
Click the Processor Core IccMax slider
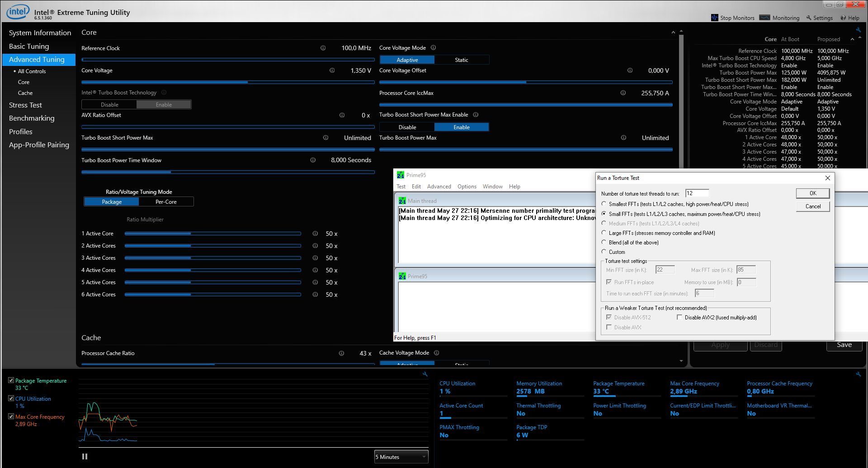[x=526, y=105]
